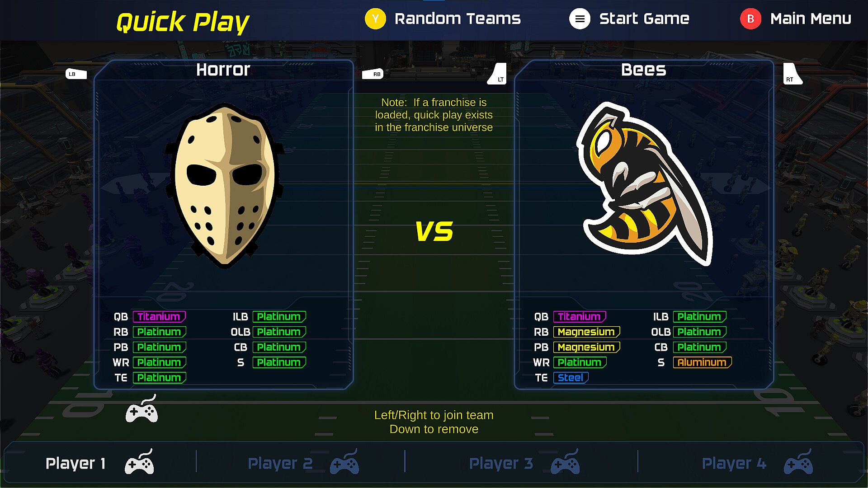The height and width of the screenshot is (488, 868).
Task: Click the RT trigger icon right of Bees
Action: (793, 74)
